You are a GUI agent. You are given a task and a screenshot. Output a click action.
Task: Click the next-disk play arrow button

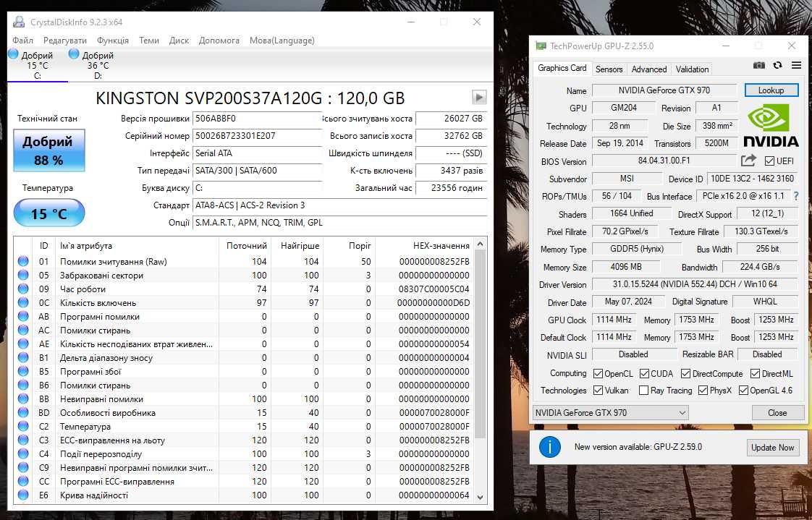tap(479, 97)
